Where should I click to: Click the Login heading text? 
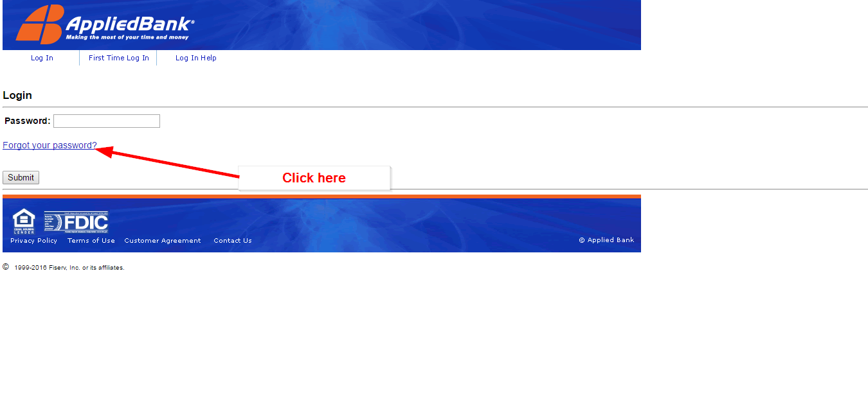click(17, 95)
